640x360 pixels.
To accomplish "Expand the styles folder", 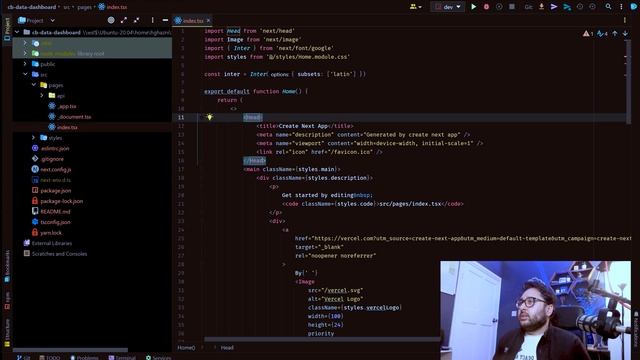I will 34,138.
